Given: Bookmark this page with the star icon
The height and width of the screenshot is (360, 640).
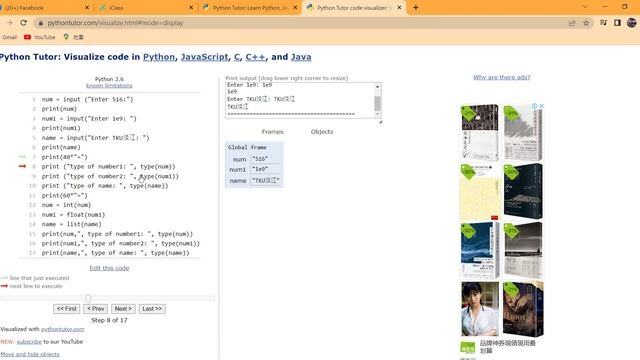Looking at the screenshot, I should 587,23.
